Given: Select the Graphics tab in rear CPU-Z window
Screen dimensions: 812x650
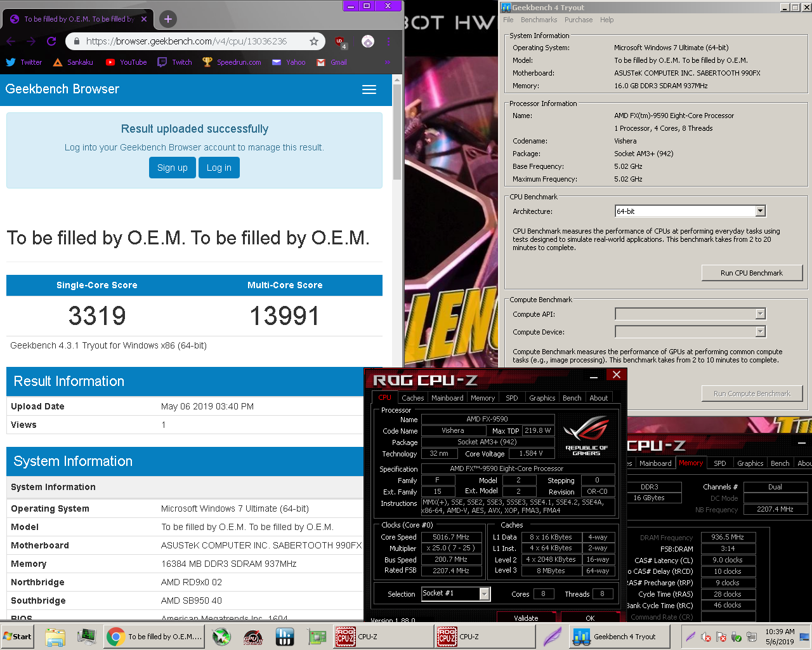Looking at the screenshot, I should 750,463.
